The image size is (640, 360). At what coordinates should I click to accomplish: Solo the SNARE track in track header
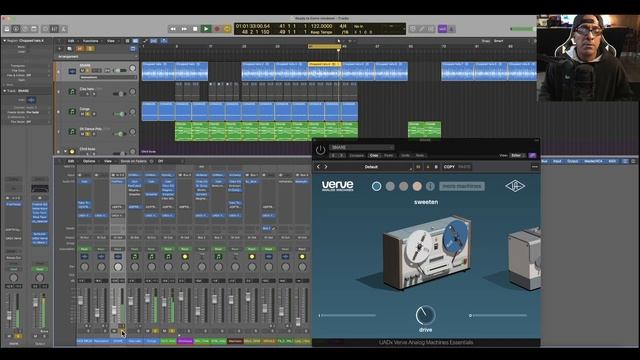(x=88, y=71)
